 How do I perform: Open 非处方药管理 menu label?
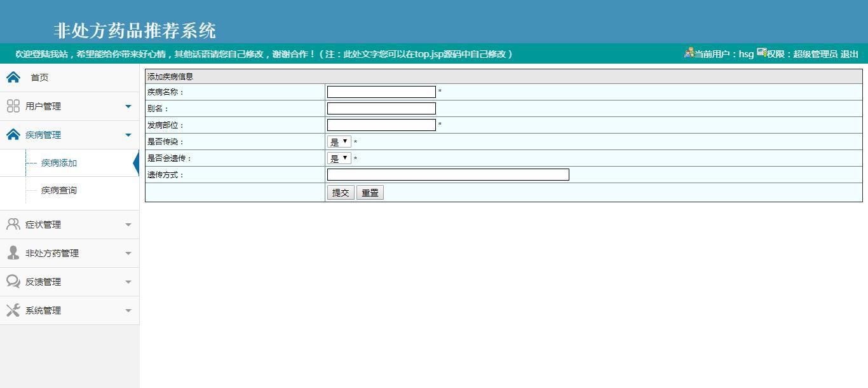click(52, 253)
